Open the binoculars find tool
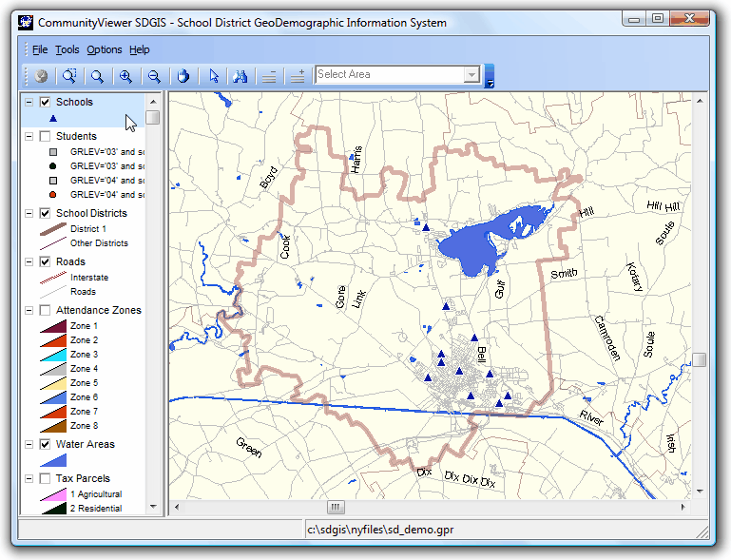Image resolution: width=731 pixels, height=560 pixels. point(240,76)
